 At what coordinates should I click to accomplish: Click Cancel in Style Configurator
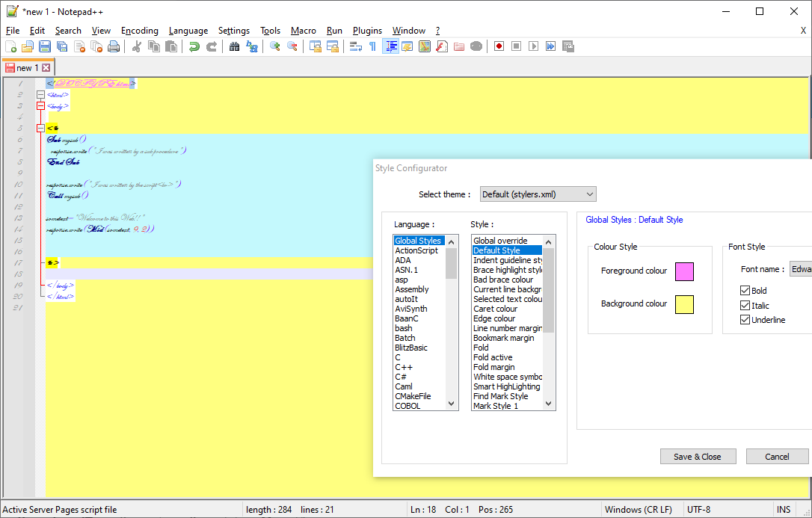(x=777, y=457)
